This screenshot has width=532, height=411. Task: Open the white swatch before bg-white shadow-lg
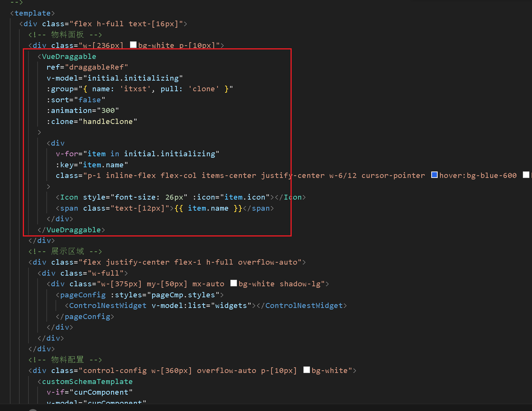coord(234,283)
